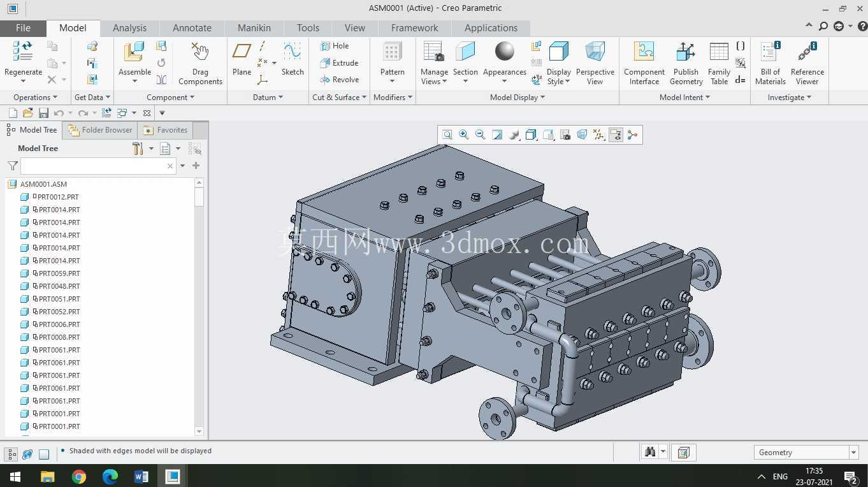Viewport: 868px width, 487px height.
Task: Open Manage Views button
Action: 434,63
